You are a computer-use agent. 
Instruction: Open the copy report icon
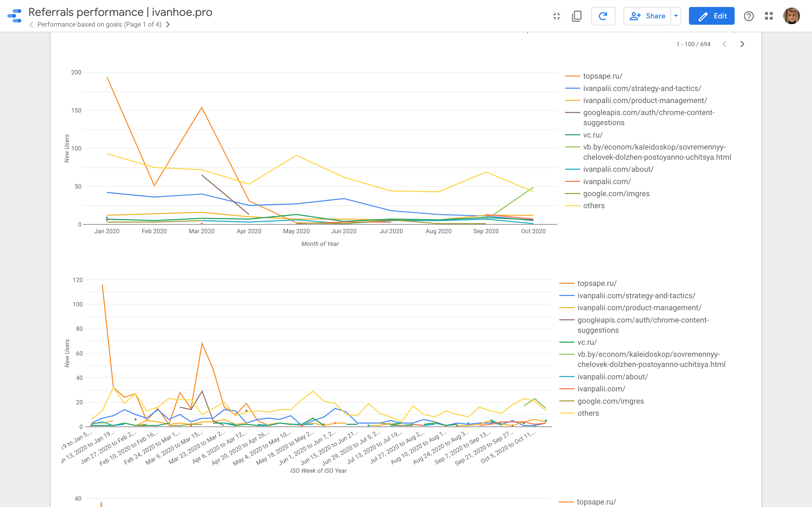click(576, 16)
